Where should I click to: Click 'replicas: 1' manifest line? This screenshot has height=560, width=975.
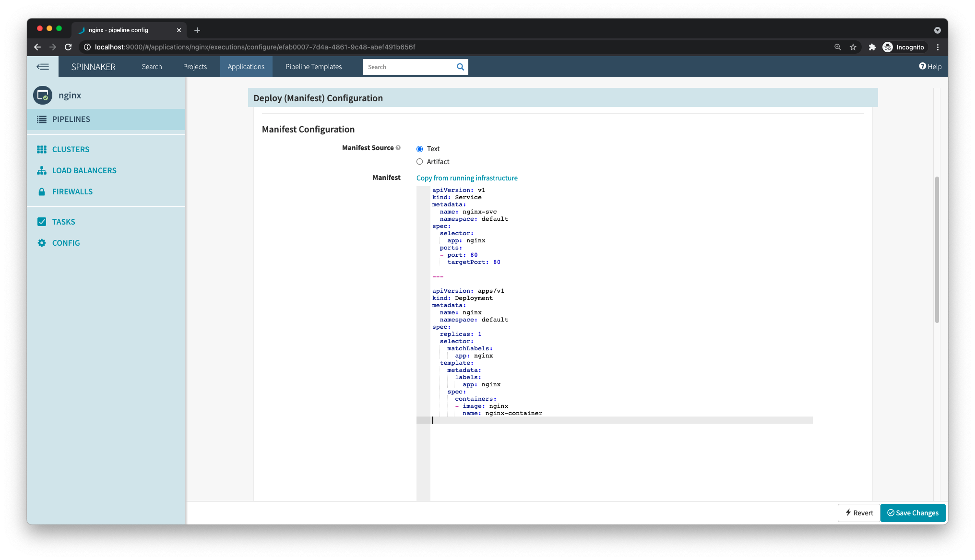[x=461, y=334]
